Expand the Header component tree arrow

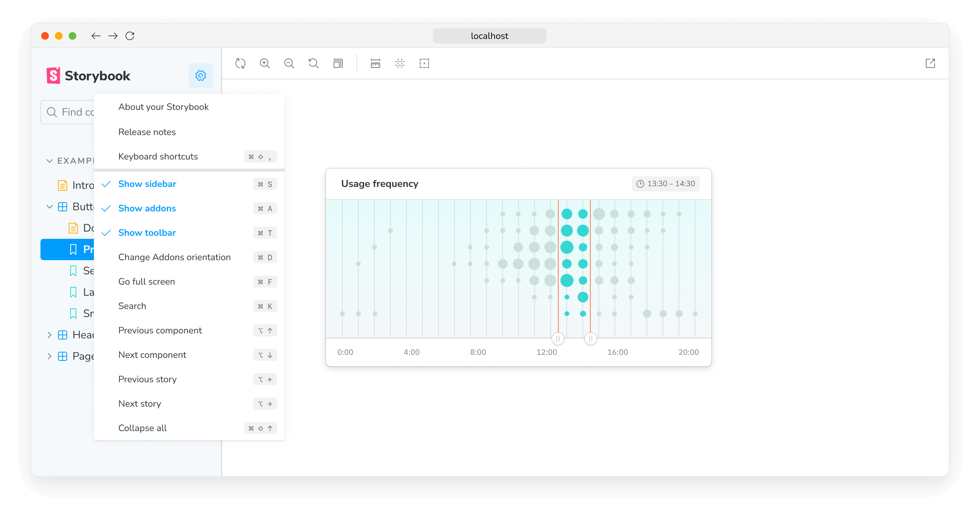tap(50, 335)
